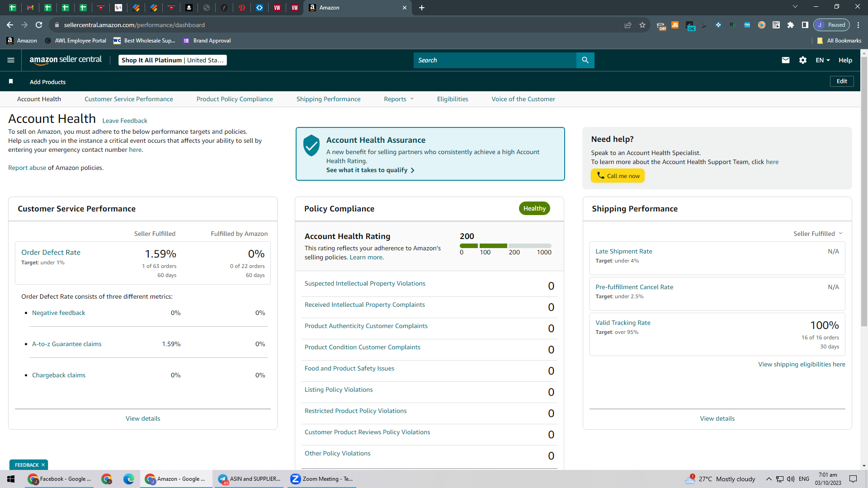
Task: Open the EN language dropdown
Action: (823, 60)
